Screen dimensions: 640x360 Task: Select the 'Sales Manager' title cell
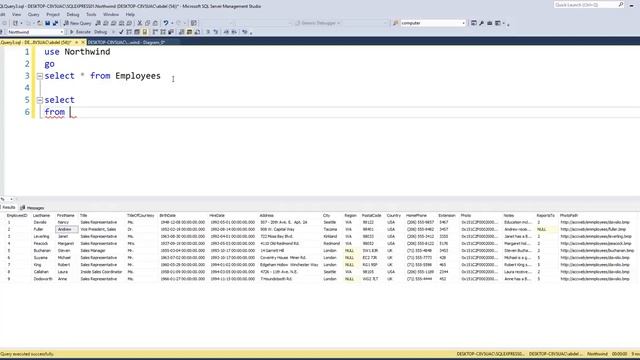tap(93, 251)
